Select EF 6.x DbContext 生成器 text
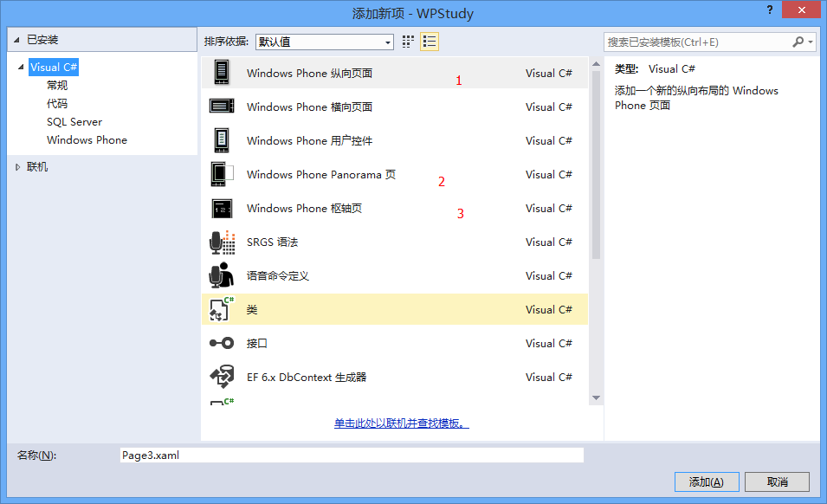 click(307, 377)
